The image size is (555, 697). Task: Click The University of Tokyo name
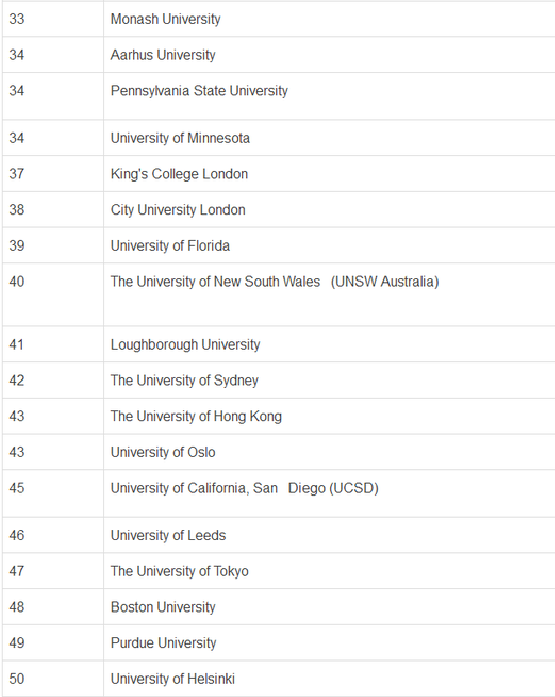pyautogui.click(x=180, y=571)
